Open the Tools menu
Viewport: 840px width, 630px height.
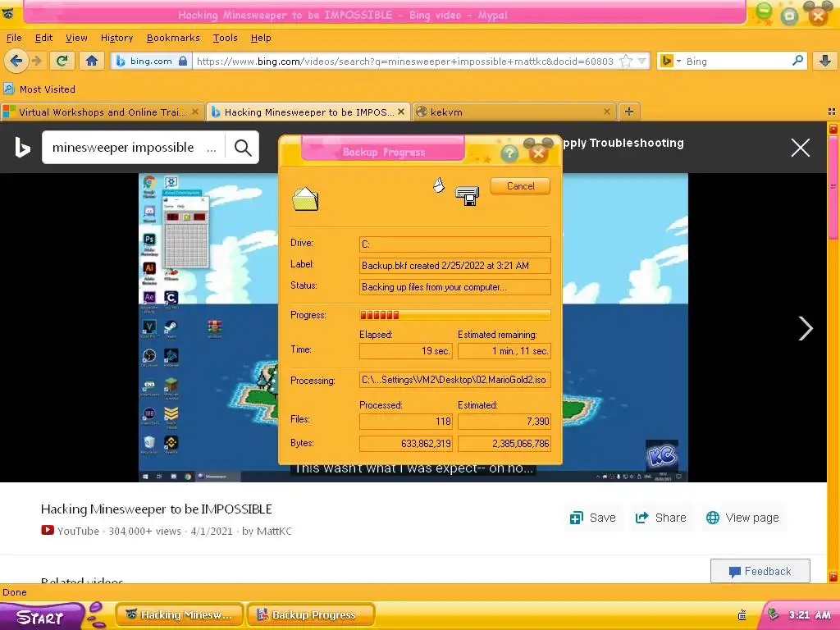click(225, 38)
